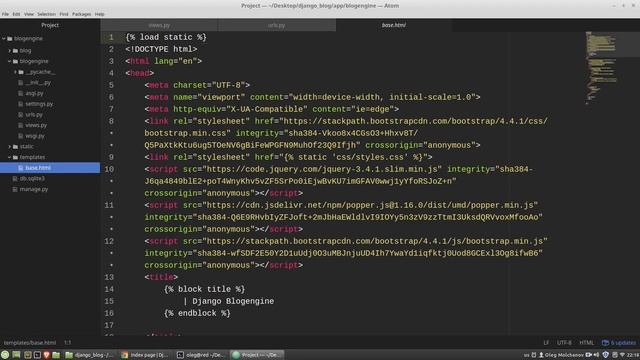
Task: Expand the __pycache__ folder arrow
Action: [16, 72]
